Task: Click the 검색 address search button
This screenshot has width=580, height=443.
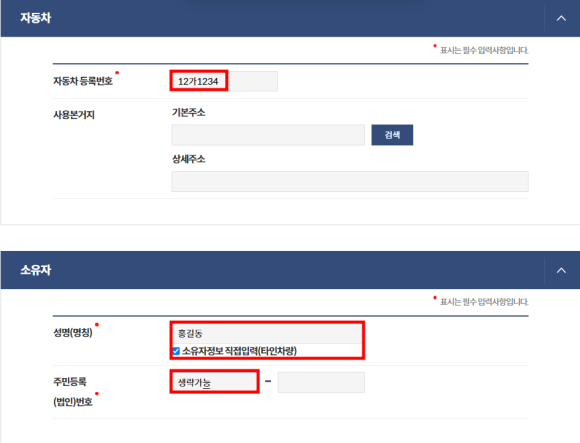Action: pyautogui.click(x=392, y=135)
